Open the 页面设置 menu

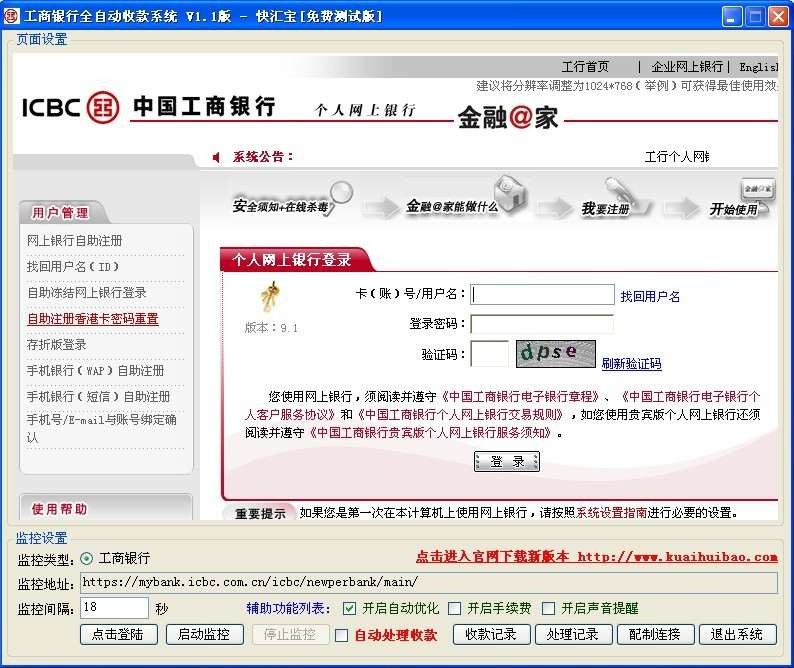point(42,40)
